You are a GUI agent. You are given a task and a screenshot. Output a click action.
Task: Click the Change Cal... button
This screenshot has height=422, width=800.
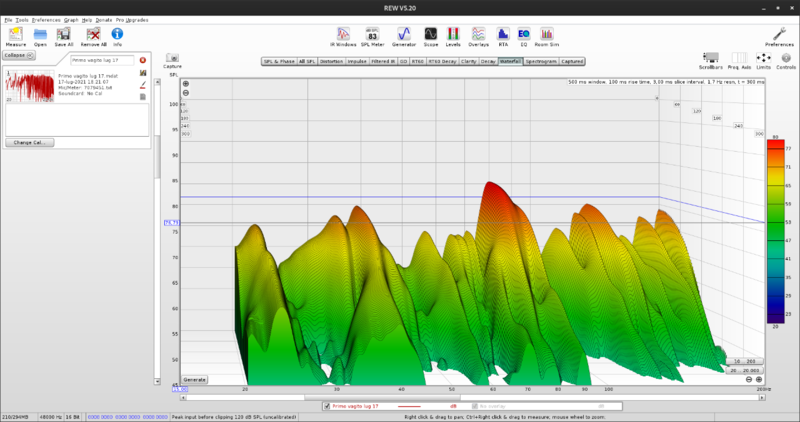(29, 143)
